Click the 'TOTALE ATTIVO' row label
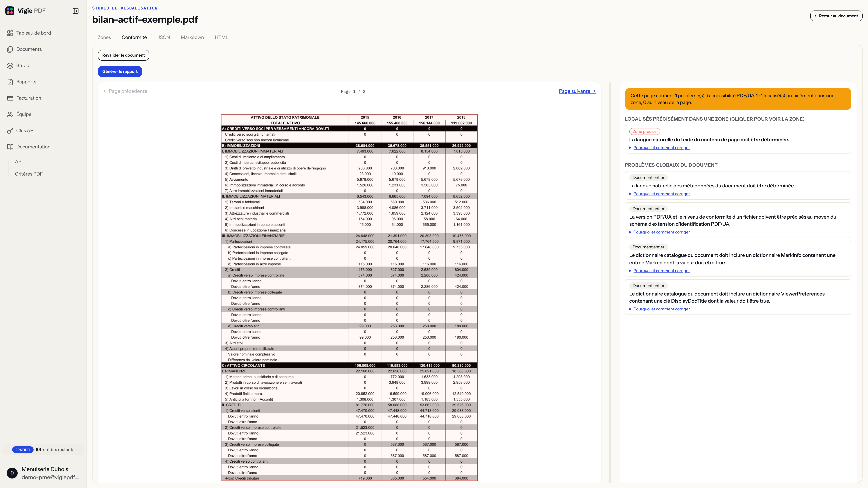This screenshot has height=488, width=868. (x=285, y=123)
